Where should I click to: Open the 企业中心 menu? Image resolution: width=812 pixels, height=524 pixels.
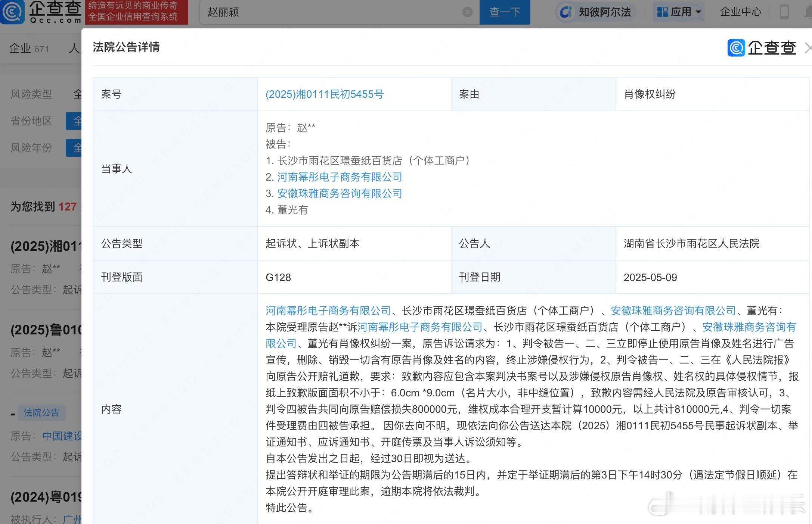[x=740, y=12]
